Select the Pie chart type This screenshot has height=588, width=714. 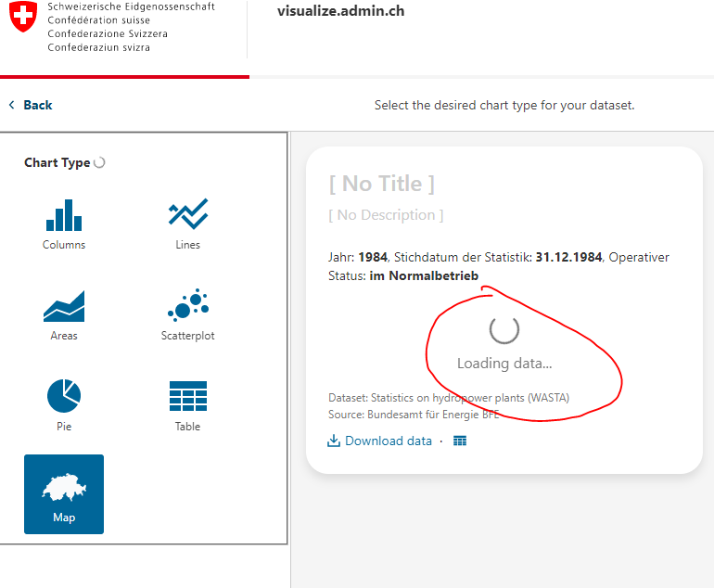(x=64, y=406)
